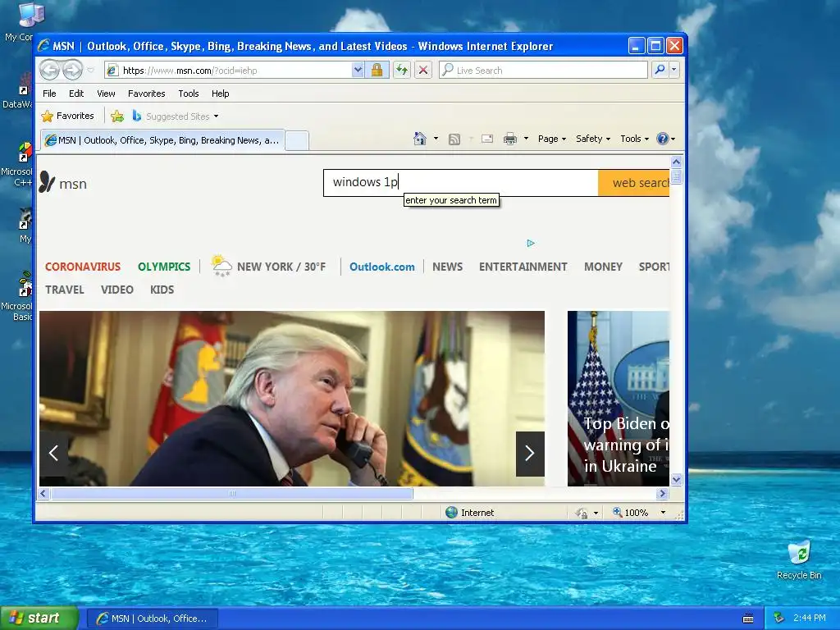Click the Home page icon
The height and width of the screenshot is (630, 840).
(419, 139)
